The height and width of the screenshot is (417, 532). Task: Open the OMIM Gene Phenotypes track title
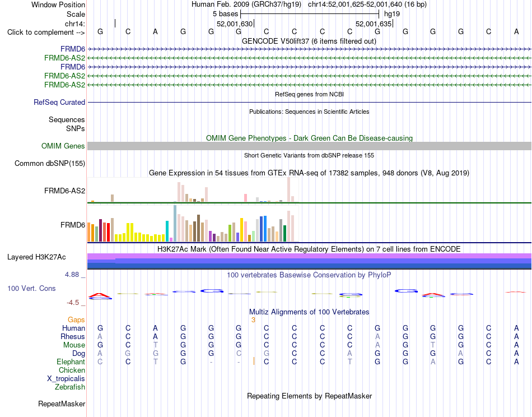point(309,138)
